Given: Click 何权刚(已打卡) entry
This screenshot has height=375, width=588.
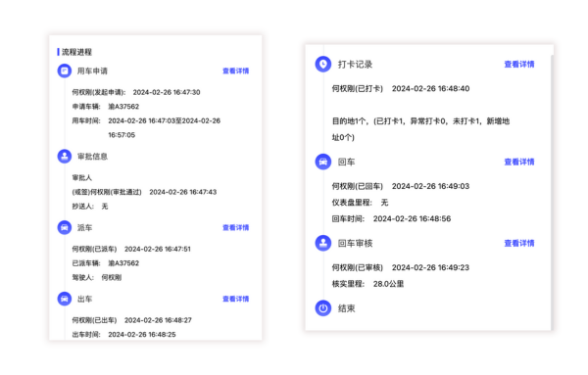Looking at the screenshot, I should (358, 89).
